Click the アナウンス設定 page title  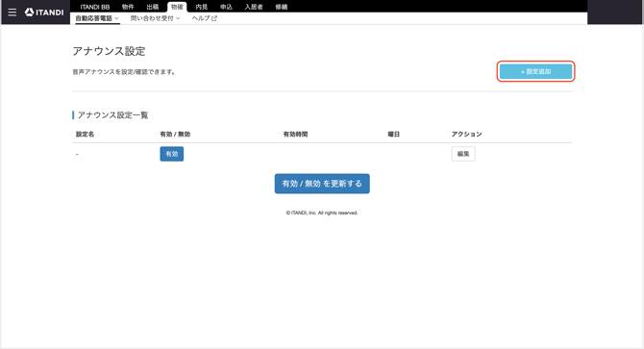coord(109,51)
